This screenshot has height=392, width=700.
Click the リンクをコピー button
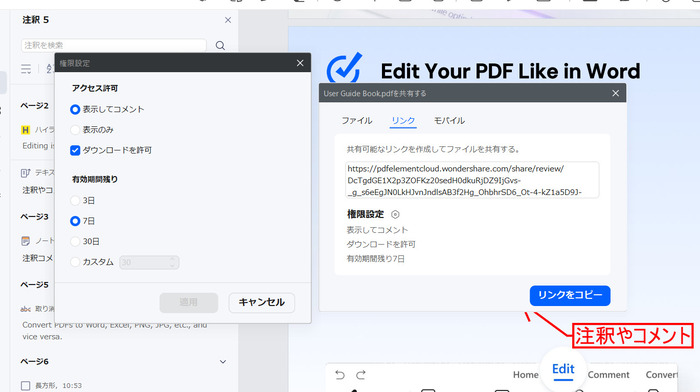pyautogui.click(x=570, y=295)
